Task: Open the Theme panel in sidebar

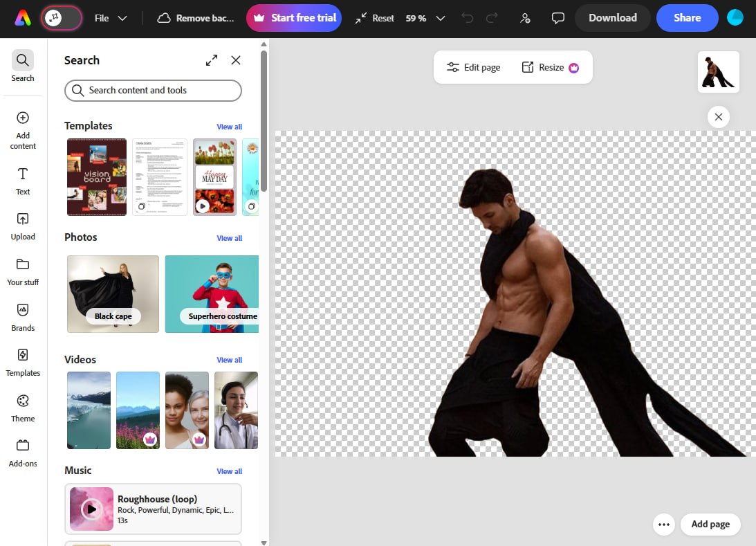Action: (x=23, y=408)
